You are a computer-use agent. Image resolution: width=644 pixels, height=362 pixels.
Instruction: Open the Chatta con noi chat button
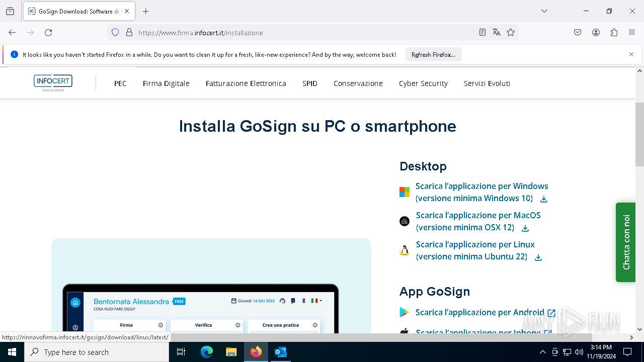coord(625,242)
